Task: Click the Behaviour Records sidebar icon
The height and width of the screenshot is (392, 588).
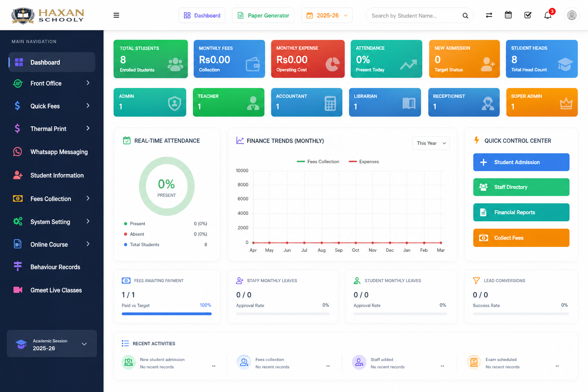Action: tap(18, 267)
